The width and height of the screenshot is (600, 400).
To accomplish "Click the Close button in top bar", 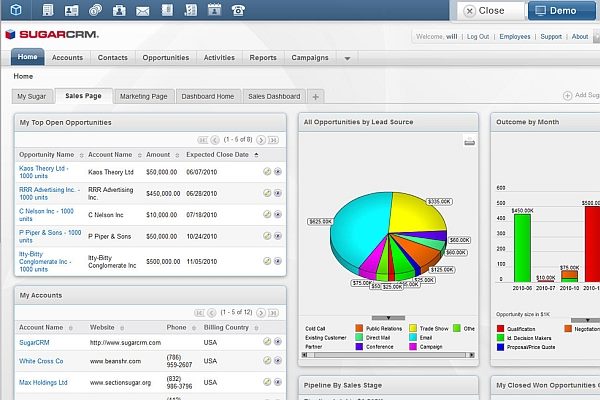I will [x=491, y=11].
